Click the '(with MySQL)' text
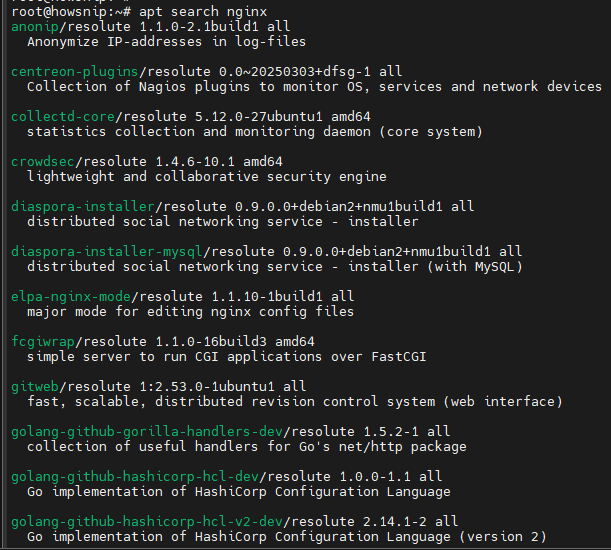 [474, 267]
